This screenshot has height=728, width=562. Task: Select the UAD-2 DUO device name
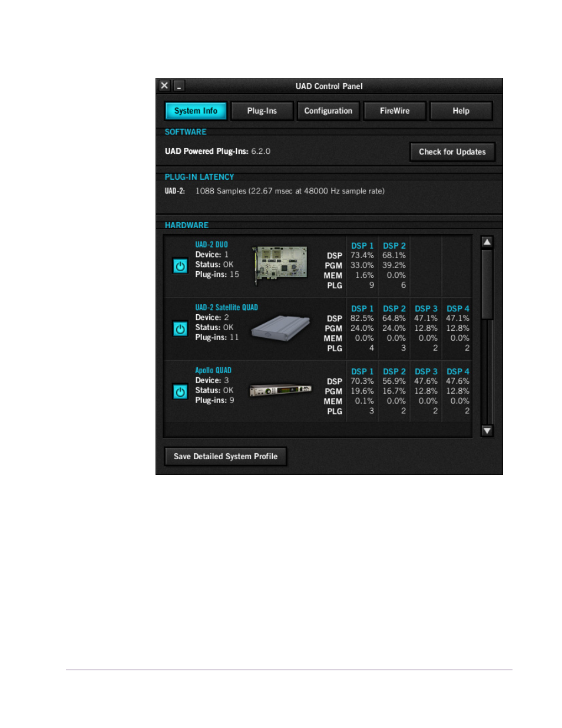coord(211,245)
